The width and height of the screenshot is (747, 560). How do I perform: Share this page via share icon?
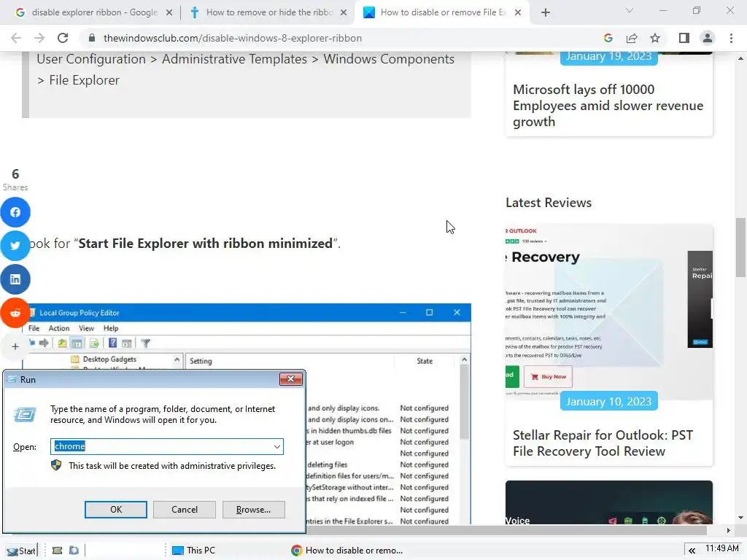pyautogui.click(x=632, y=38)
